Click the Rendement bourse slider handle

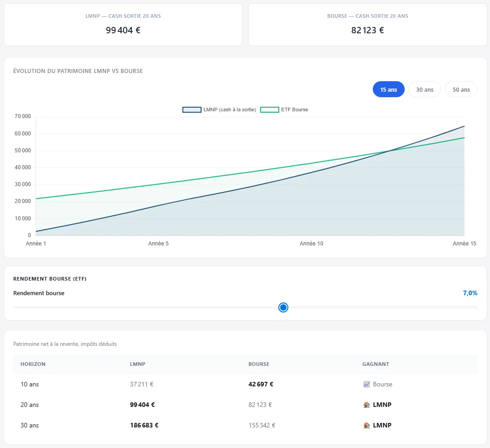(x=283, y=307)
